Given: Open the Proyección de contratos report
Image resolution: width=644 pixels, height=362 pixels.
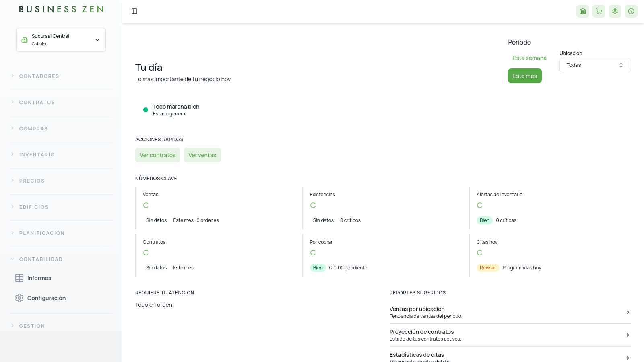Looking at the screenshot, I should tap(510, 335).
